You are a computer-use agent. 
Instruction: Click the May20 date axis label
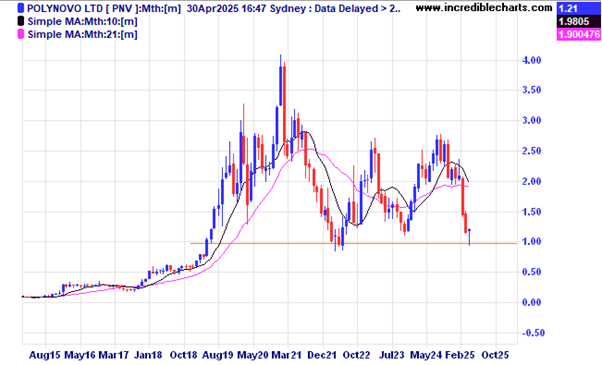253,355
